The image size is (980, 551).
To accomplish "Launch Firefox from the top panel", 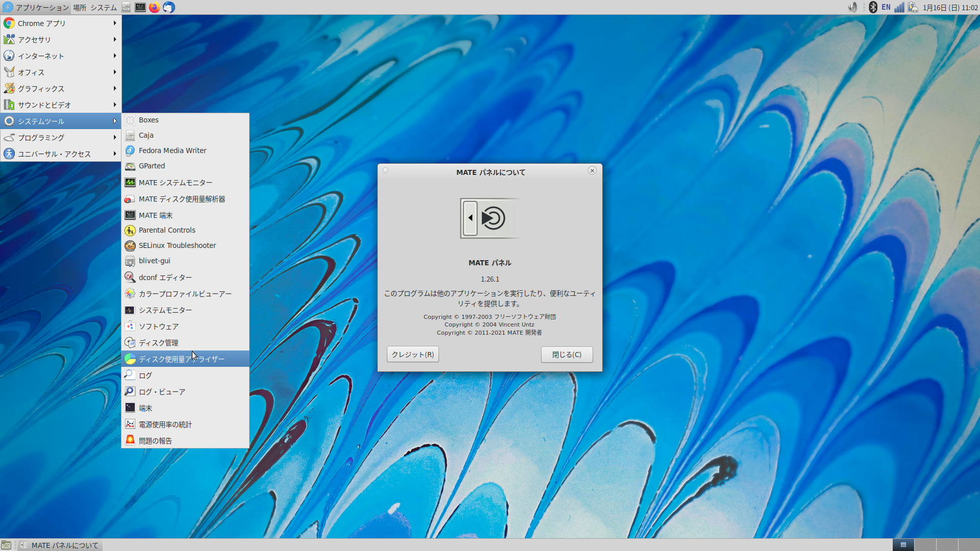I will [154, 7].
